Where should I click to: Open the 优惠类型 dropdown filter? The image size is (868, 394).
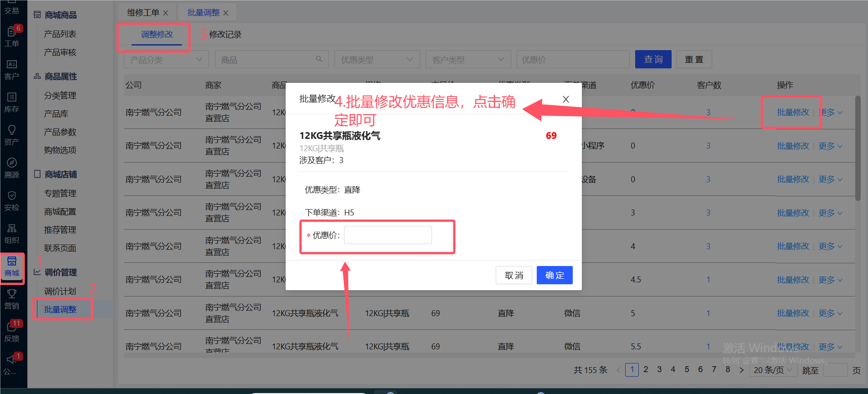point(376,60)
